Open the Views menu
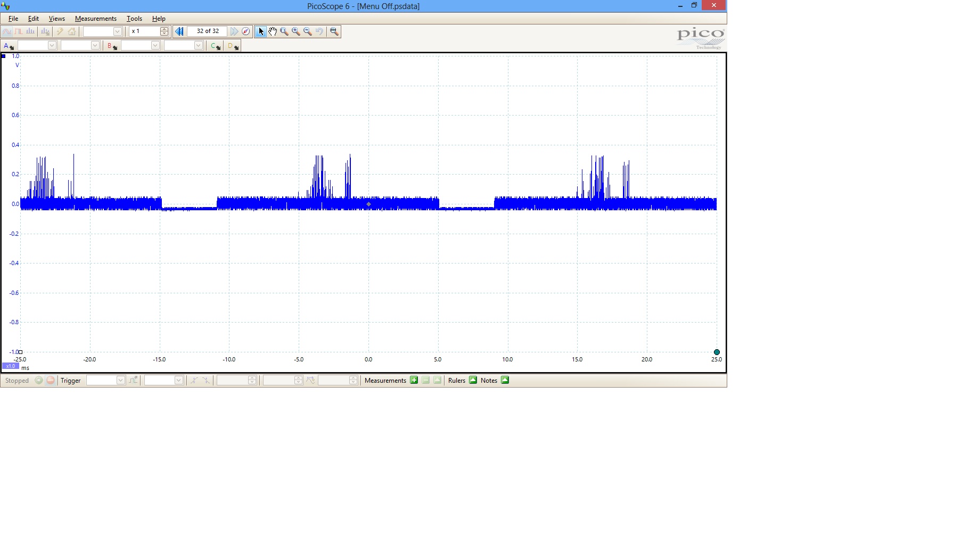 [x=57, y=19]
